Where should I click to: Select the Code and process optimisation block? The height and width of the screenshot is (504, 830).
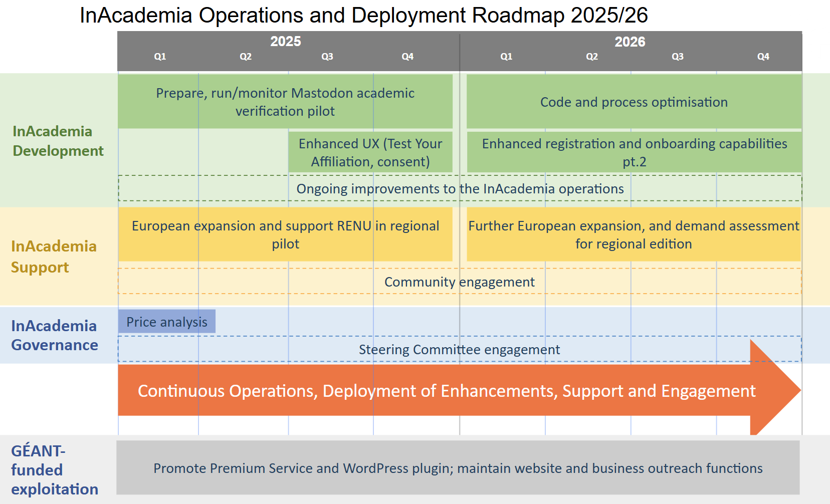point(634,102)
